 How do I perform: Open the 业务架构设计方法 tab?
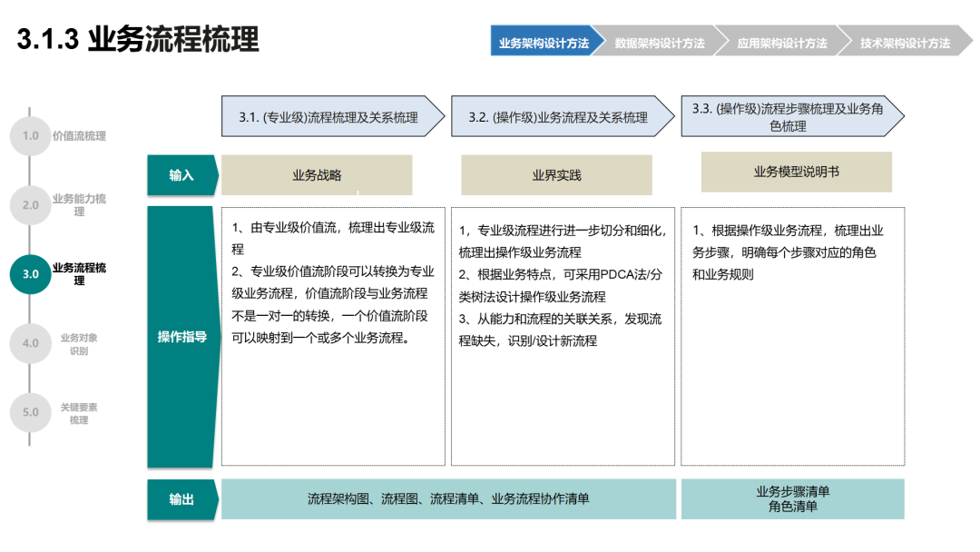click(544, 41)
